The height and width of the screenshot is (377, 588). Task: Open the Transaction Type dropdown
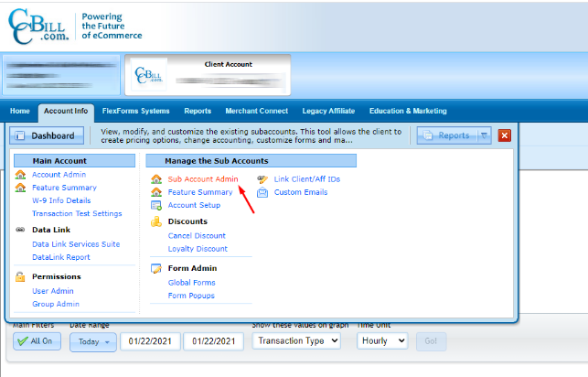296,341
